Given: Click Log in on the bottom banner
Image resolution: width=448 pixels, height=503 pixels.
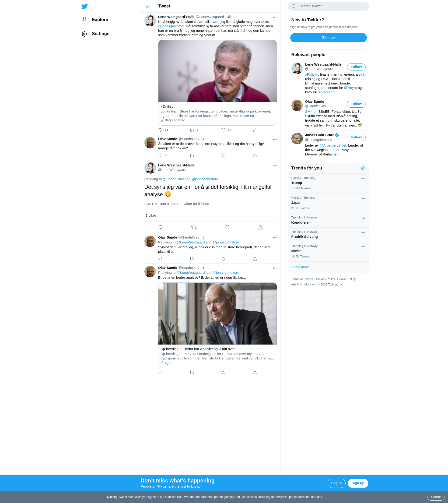Looking at the screenshot, I should point(336,483).
